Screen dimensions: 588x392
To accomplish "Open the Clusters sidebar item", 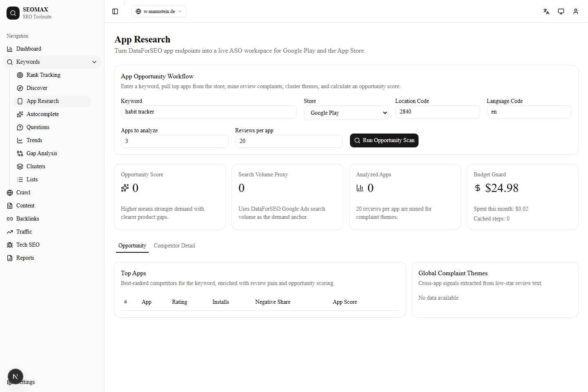I will click(x=36, y=167).
